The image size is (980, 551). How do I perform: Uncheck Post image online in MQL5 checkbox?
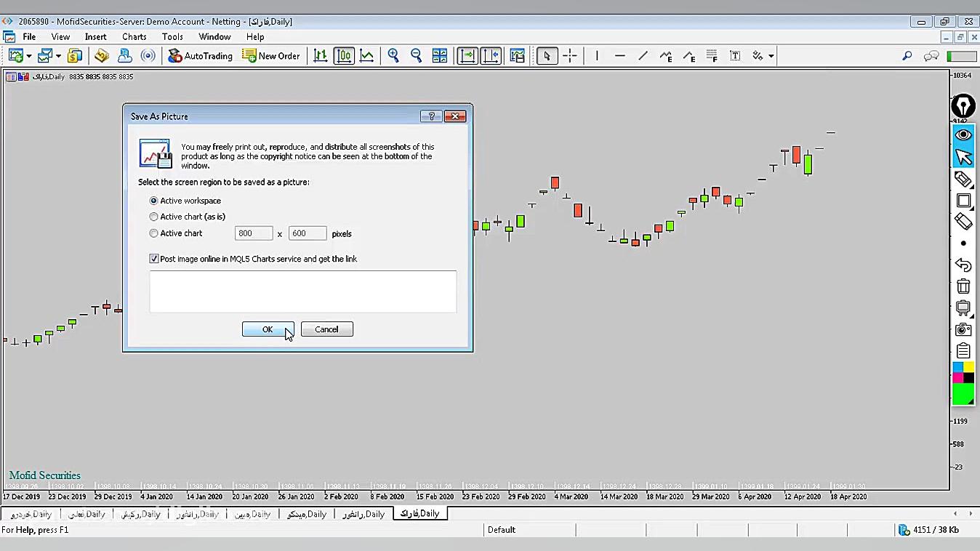point(154,259)
